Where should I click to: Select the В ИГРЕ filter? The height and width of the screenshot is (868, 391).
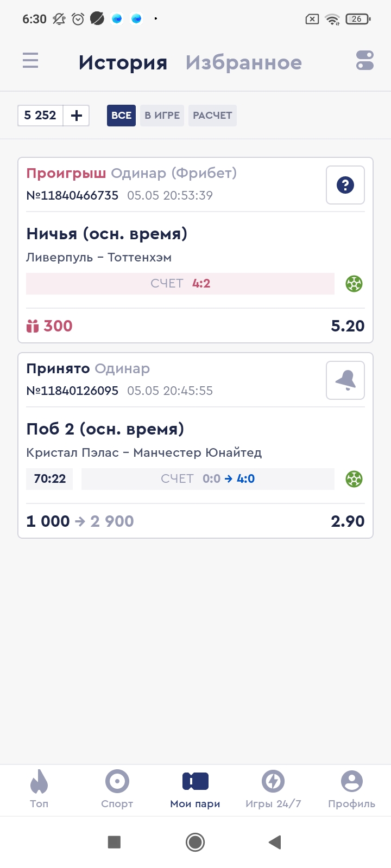coord(162,116)
